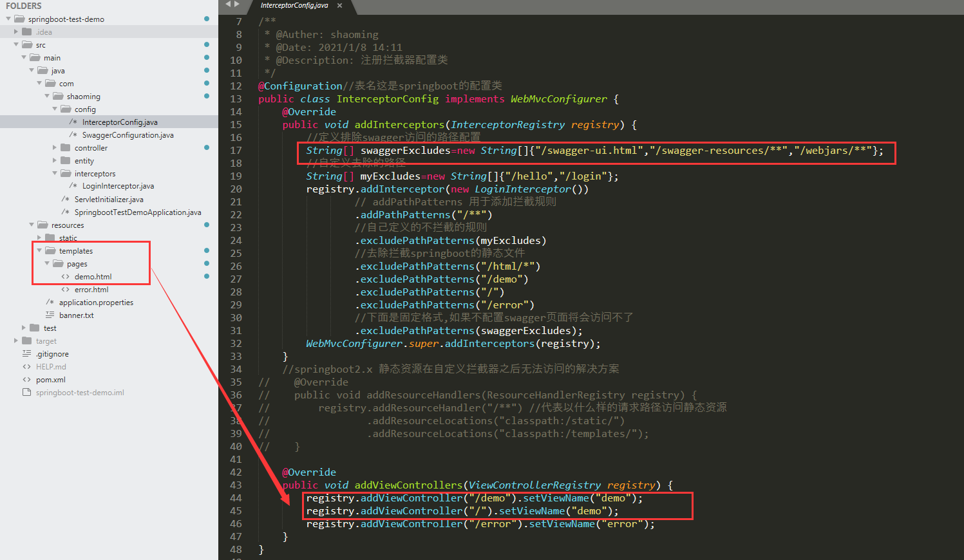Click the pom.xml file icon

point(26,379)
